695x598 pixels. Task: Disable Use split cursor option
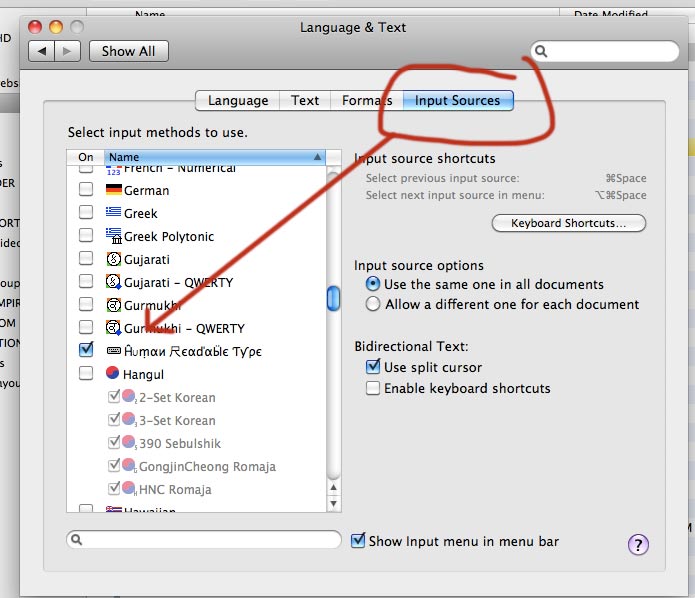(x=373, y=367)
